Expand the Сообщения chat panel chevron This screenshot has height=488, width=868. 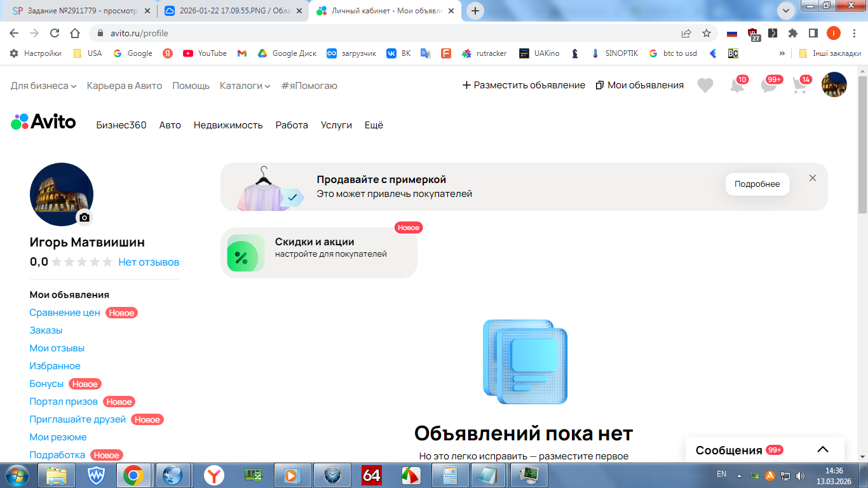tap(823, 449)
